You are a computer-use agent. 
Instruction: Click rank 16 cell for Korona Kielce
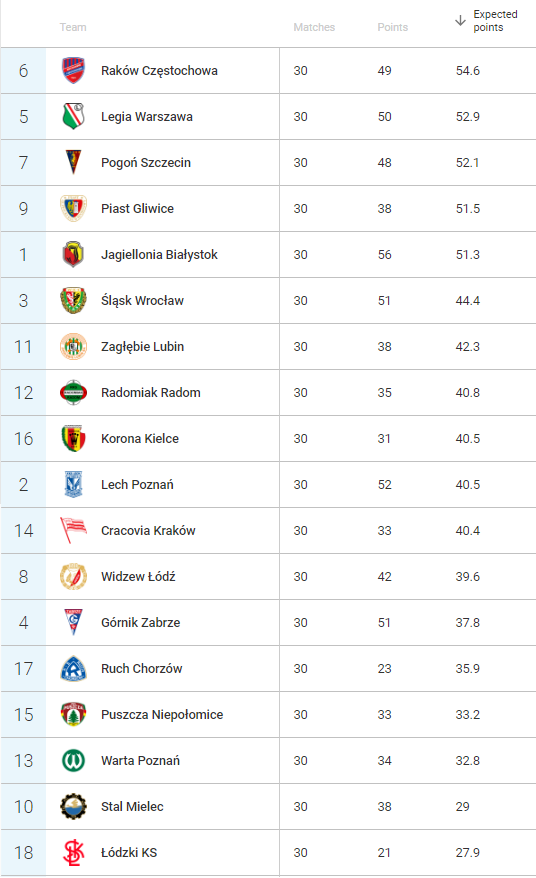[x=24, y=438]
